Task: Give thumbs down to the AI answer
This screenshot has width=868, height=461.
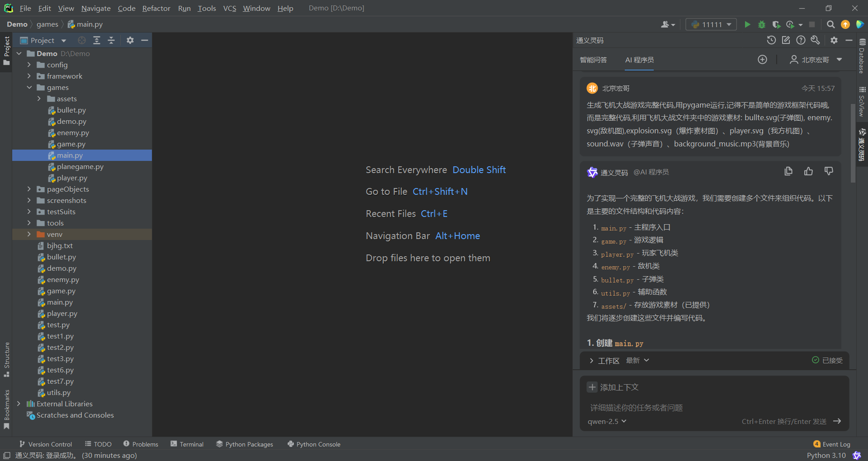Action: click(x=829, y=171)
